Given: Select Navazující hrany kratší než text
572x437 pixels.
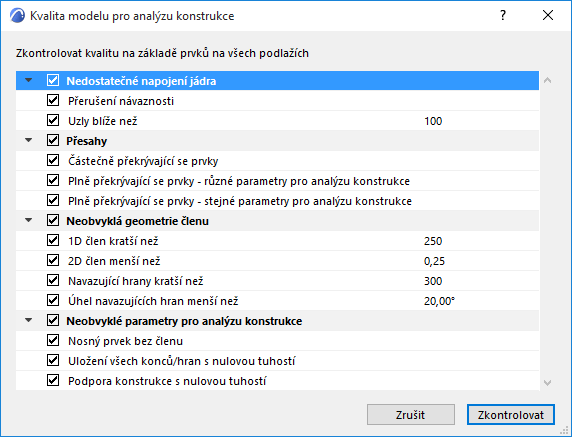Looking at the screenshot, I should (x=135, y=281).
